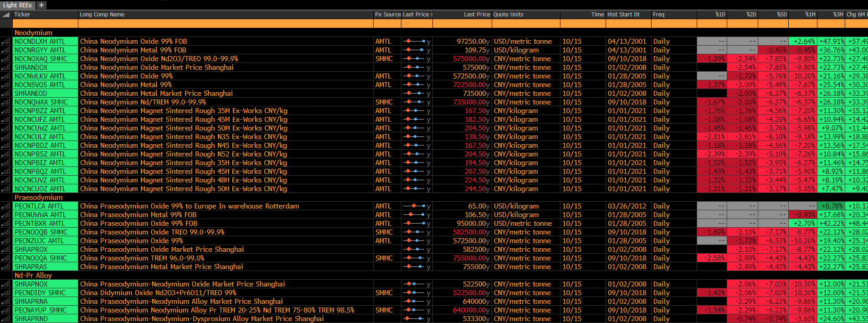Click the Time column header
The width and height of the screenshot is (868, 323).
(x=583, y=15)
